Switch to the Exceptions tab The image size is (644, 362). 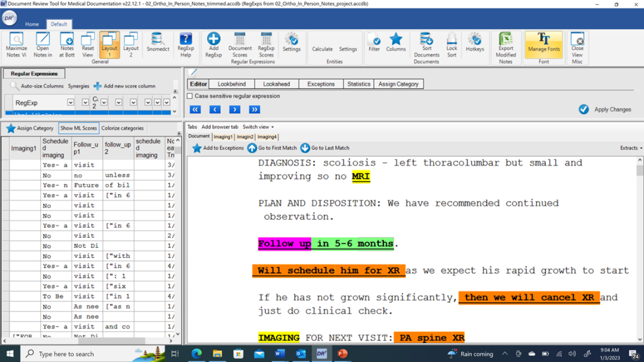pos(321,84)
